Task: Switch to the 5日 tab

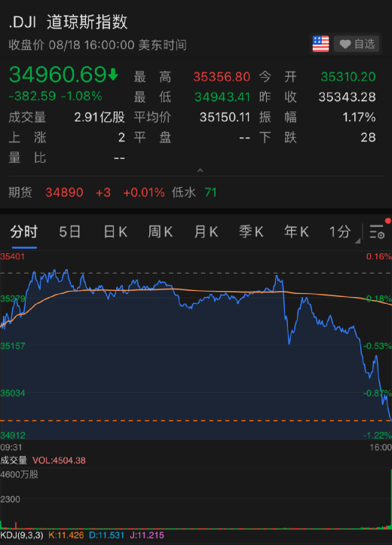Action: tap(70, 231)
